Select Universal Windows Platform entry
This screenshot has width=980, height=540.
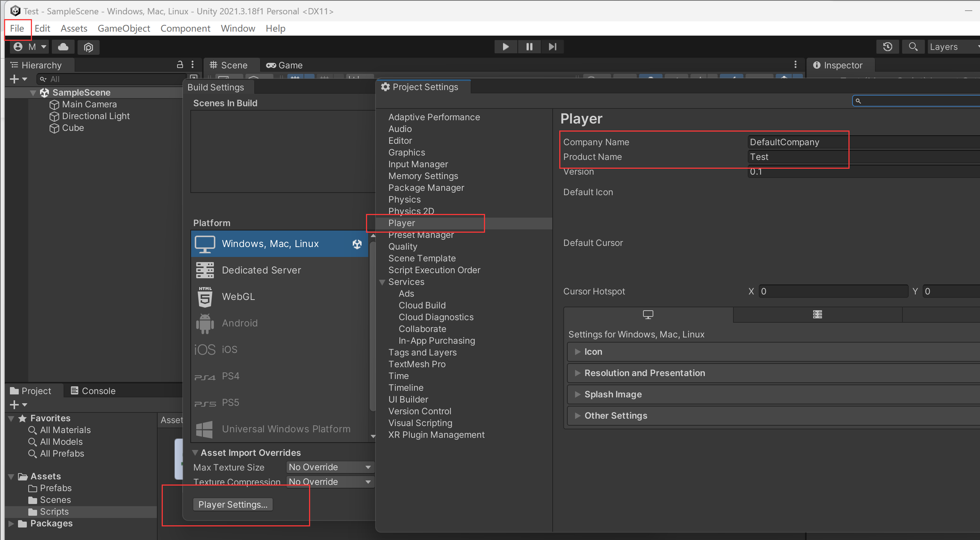tap(279, 429)
